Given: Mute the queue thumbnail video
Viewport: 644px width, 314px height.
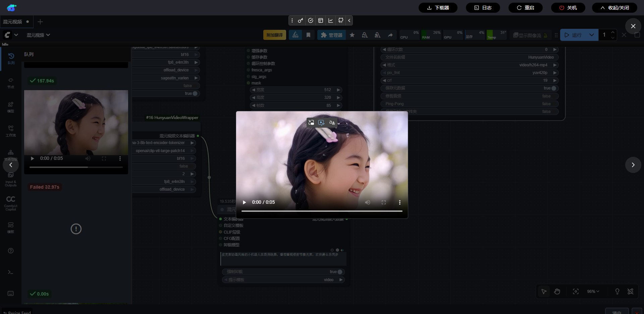Looking at the screenshot, I should tap(88, 159).
